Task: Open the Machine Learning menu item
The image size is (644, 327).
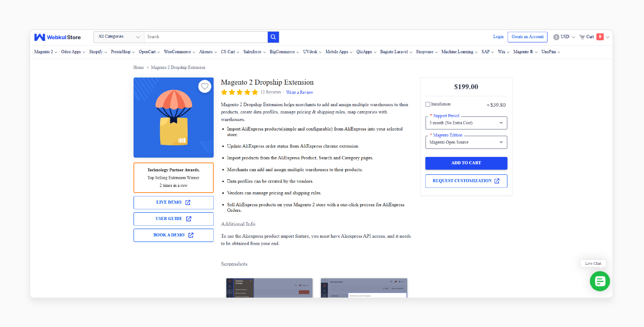Action: [x=459, y=52]
